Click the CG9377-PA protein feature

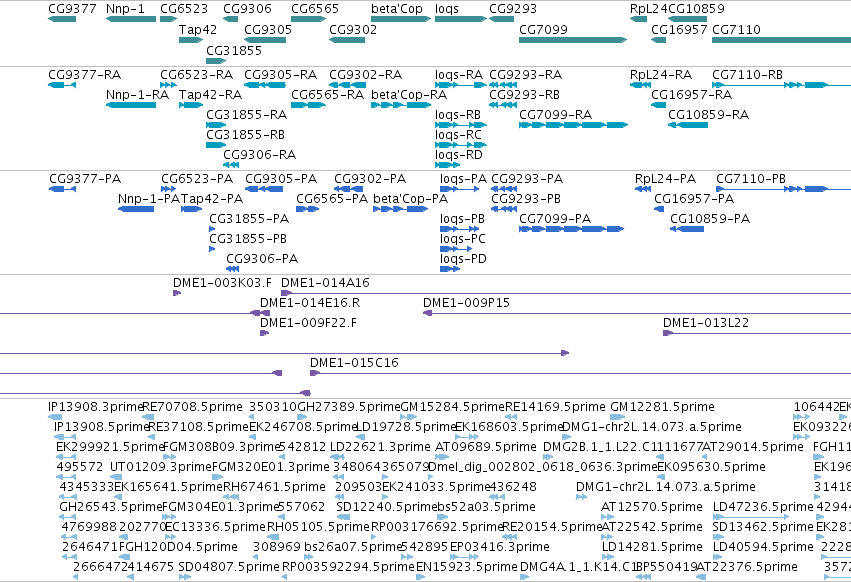(x=62, y=189)
